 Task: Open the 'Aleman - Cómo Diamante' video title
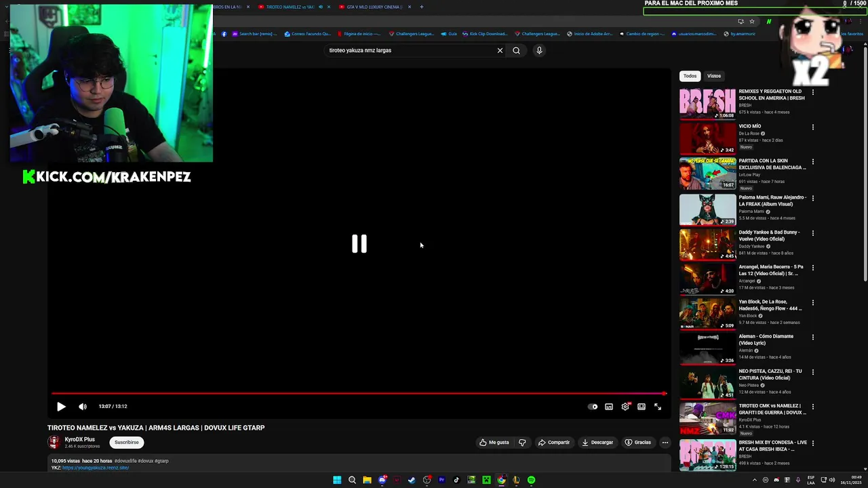click(x=766, y=340)
